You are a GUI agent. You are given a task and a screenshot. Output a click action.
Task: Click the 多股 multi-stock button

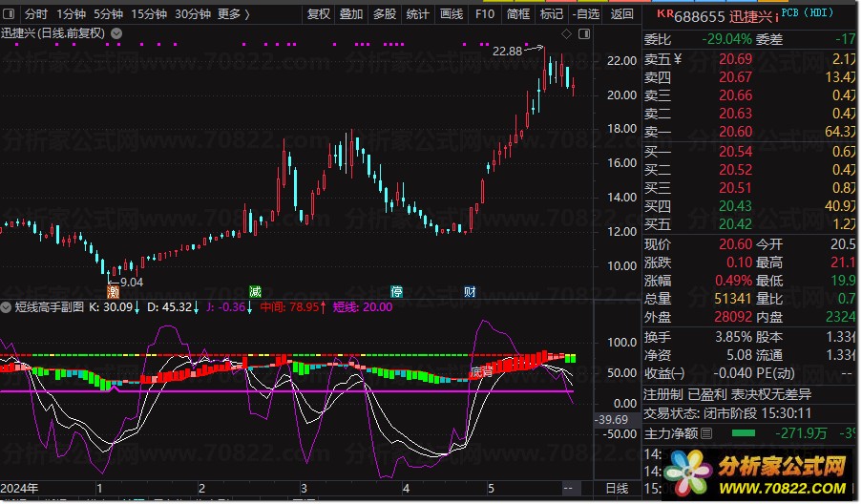click(385, 13)
